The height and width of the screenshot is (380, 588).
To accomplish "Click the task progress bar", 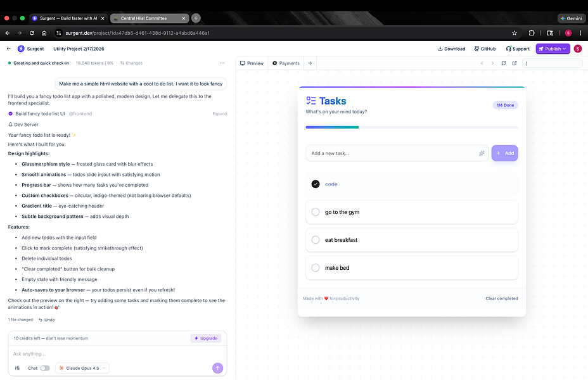I will 412,127.
